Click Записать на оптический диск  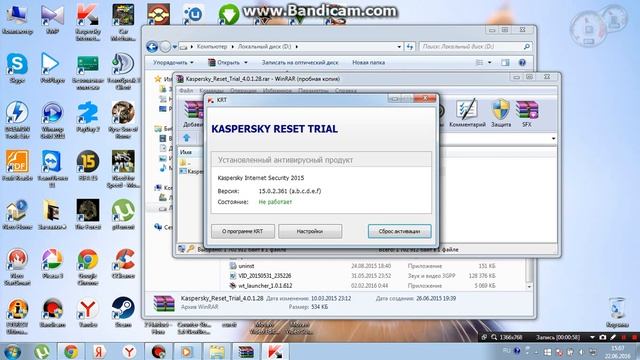click(300, 62)
